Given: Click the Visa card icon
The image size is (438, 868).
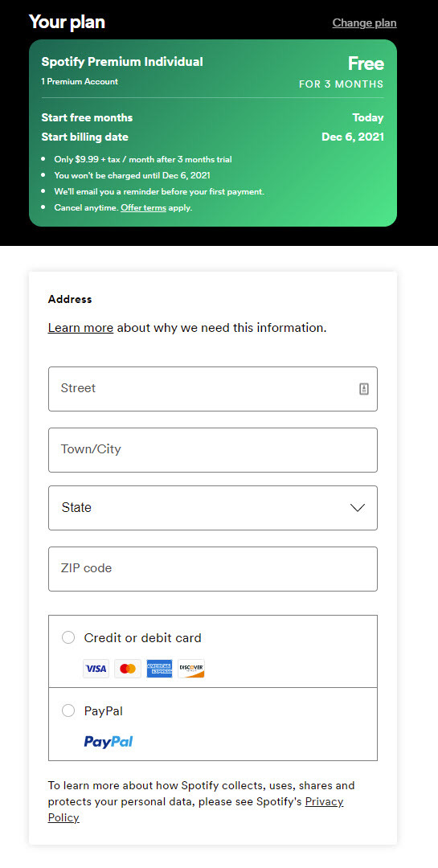Looking at the screenshot, I should click(96, 669).
